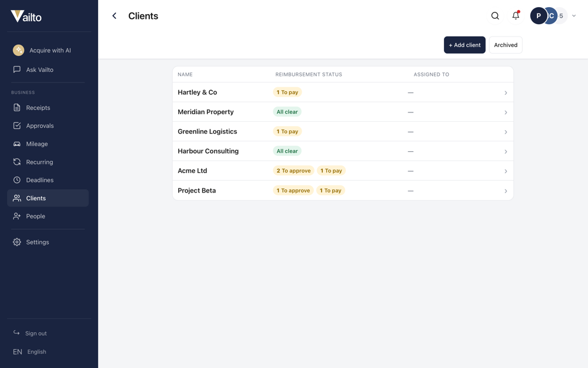
Task: Click Acme Ltd assigned-to dash
Action: tap(410, 171)
